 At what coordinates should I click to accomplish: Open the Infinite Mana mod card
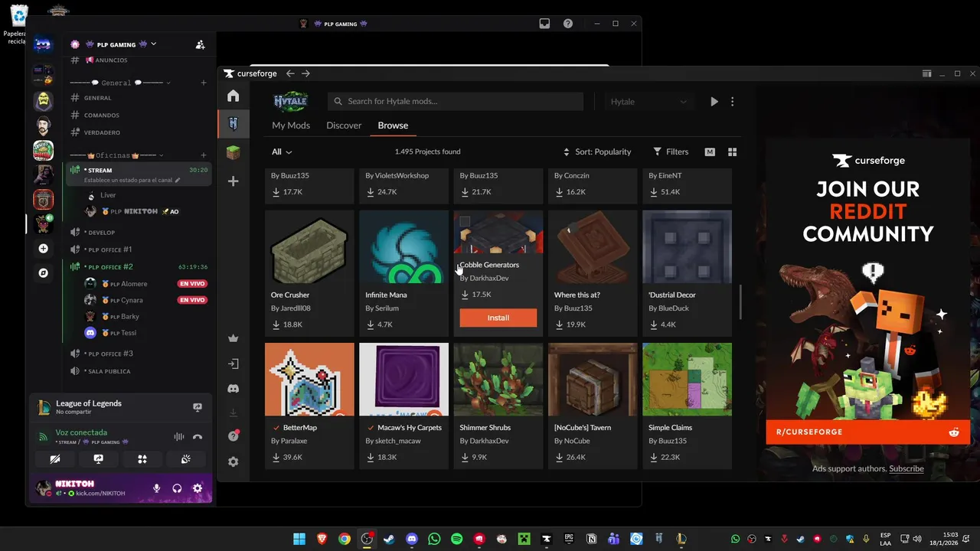(403, 273)
